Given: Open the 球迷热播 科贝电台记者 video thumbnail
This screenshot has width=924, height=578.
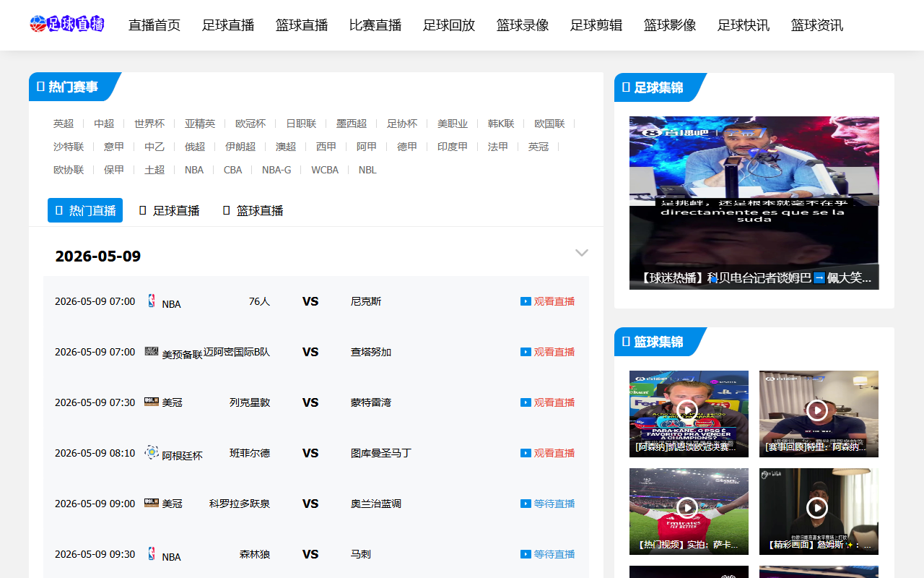Looking at the screenshot, I should [x=754, y=203].
